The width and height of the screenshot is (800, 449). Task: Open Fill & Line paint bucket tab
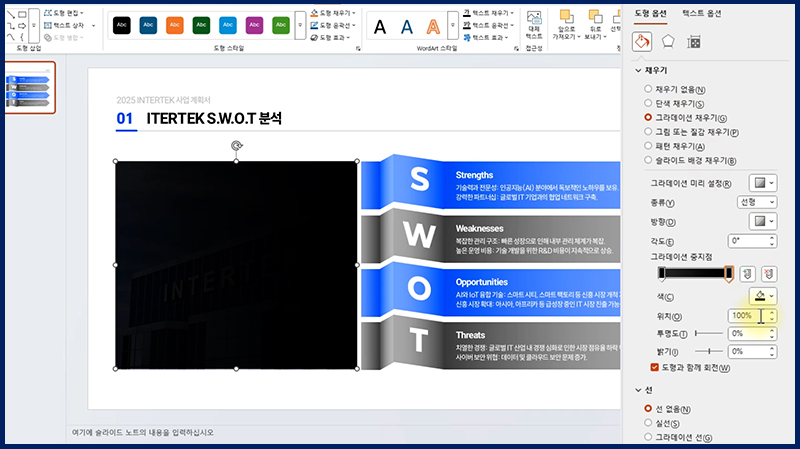point(642,41)
